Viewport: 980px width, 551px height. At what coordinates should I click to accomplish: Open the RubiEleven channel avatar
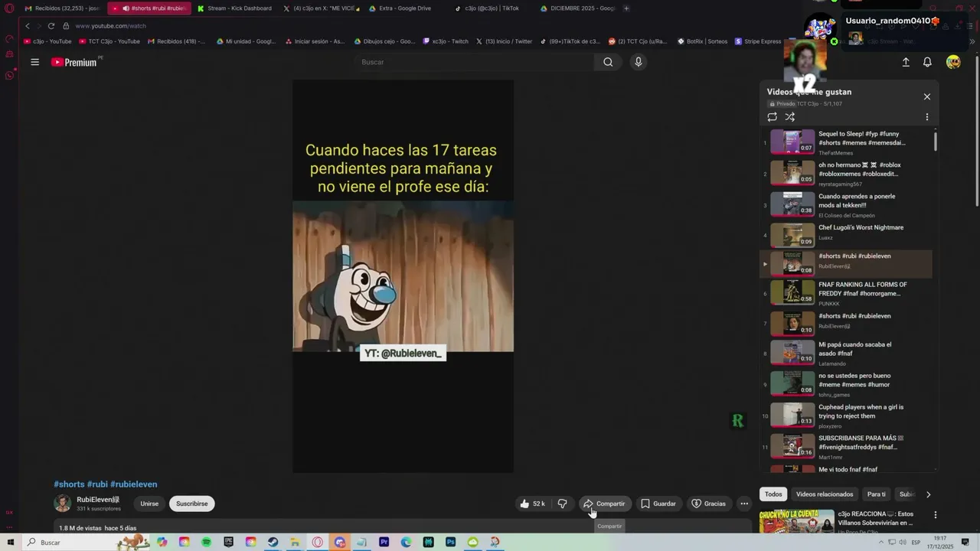(x=63, y=504)
